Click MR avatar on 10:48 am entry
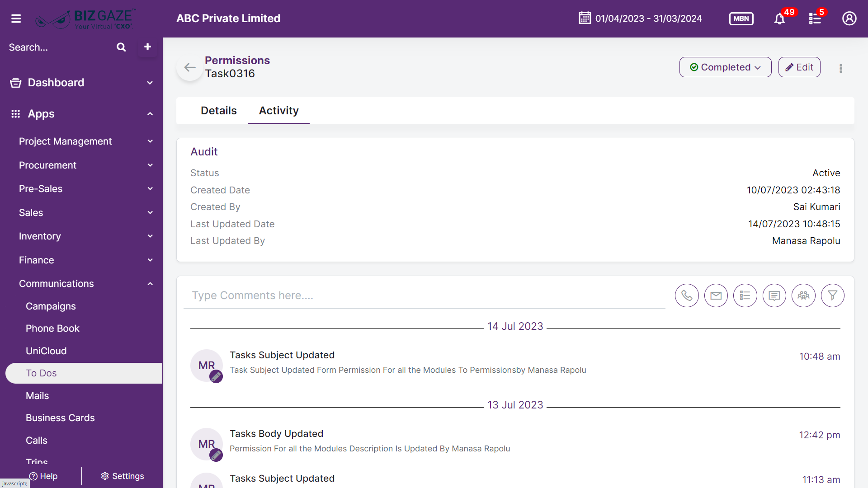Viewport: 868px width, 488px height. coord(207,366)
